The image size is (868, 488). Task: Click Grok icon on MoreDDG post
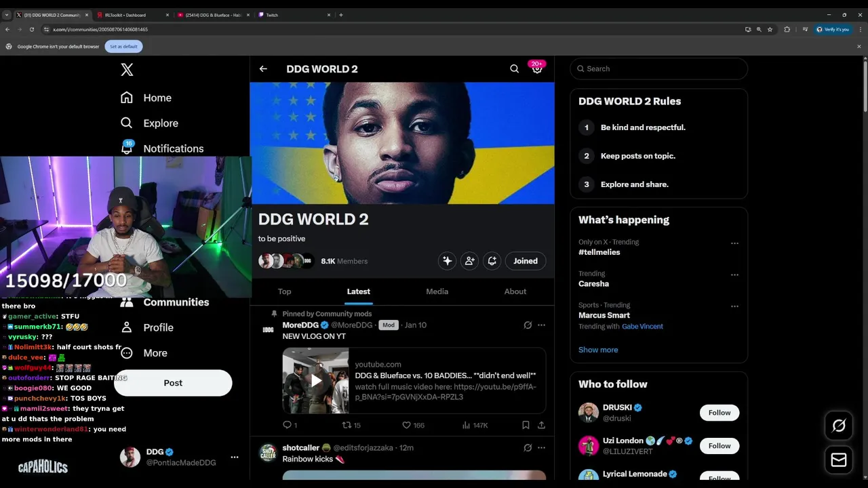coord(528,325)
